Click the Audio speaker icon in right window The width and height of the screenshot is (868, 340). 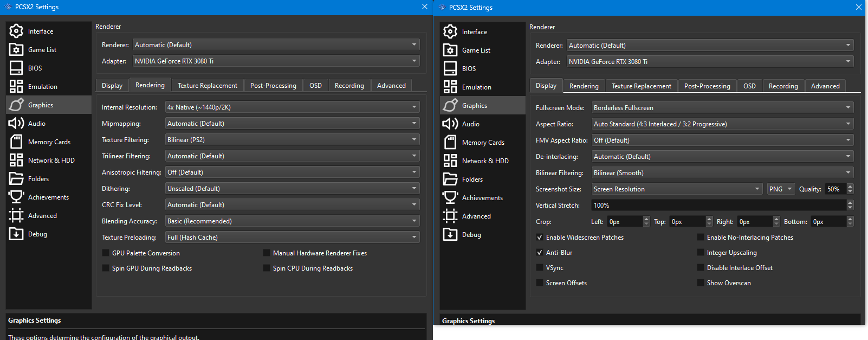(x=450, y=124)
